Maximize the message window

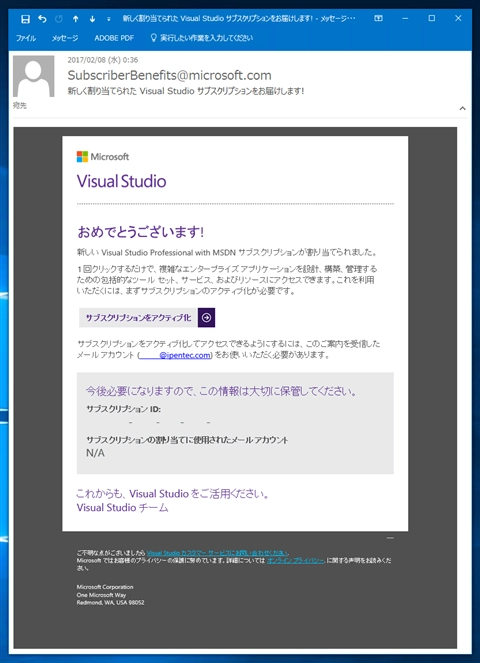click(x=432, y=18)
